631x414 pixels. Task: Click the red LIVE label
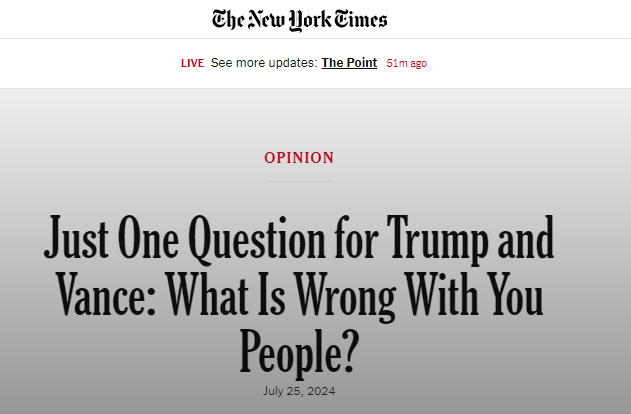point(192,63)
